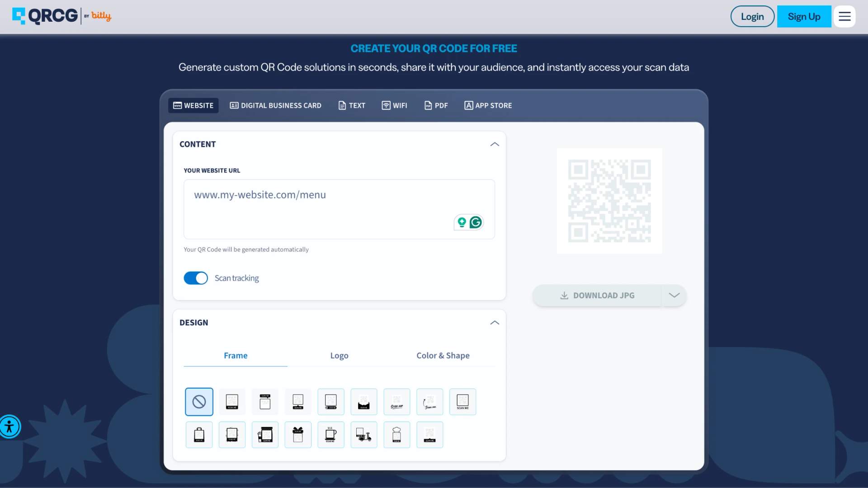Screen dimensions: 868x488
Task: Click the bitly logo
Action: pyautogui.click(x=101, y=16)
